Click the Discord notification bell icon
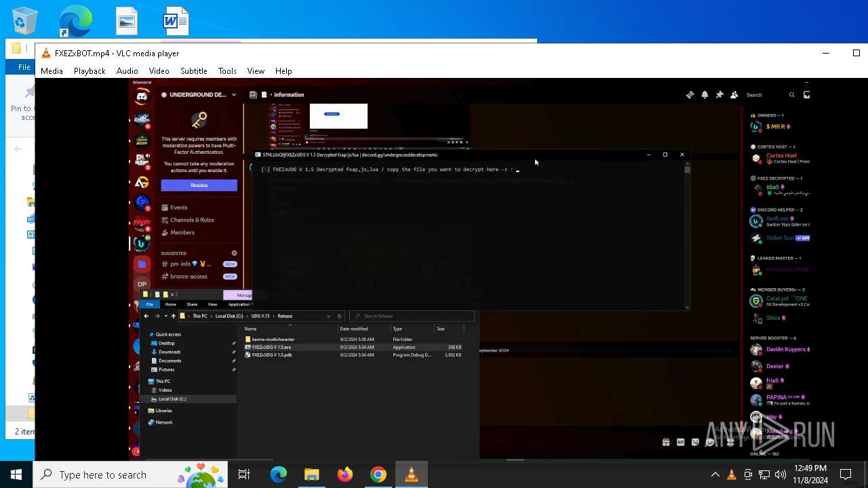The width and height of the screenshot is (868, 488). pos(705,95)
